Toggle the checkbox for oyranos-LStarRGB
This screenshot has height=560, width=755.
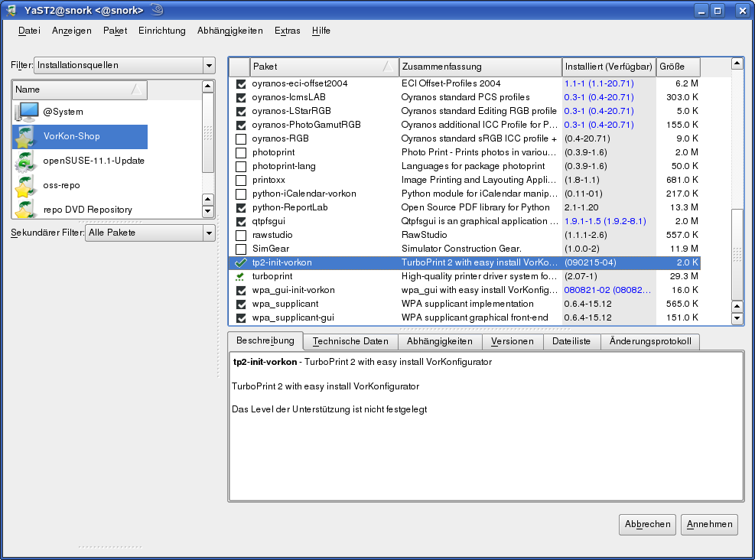tap(241, 111)
